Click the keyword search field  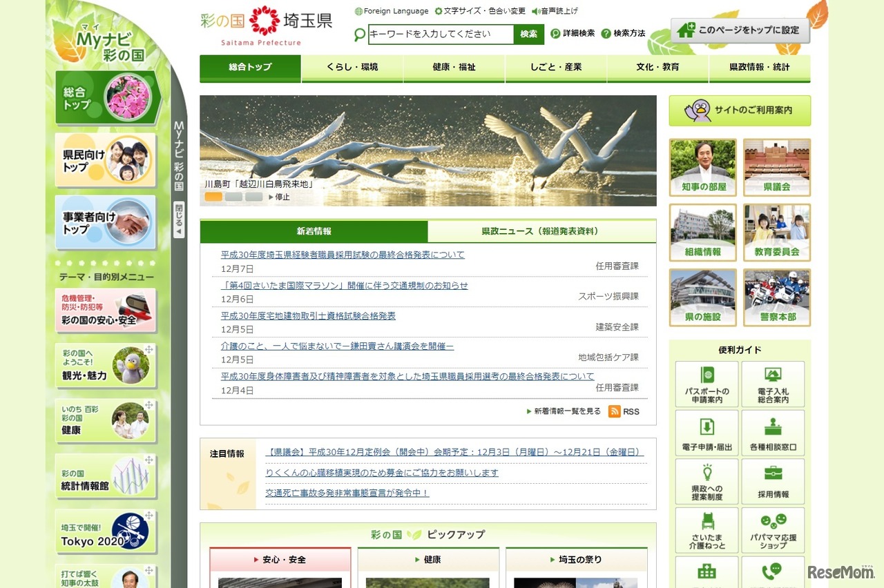click(441, 34)
